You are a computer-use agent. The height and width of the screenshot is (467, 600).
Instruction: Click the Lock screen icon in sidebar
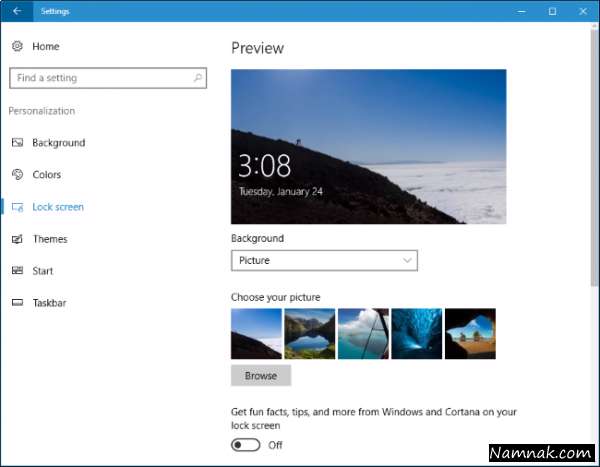point(18,207)
